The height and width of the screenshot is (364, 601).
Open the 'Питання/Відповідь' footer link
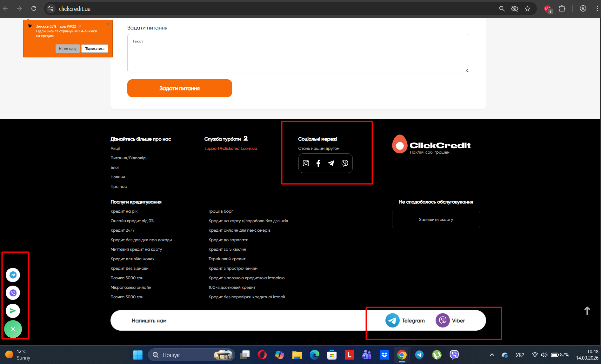click(x=129, y=158)
